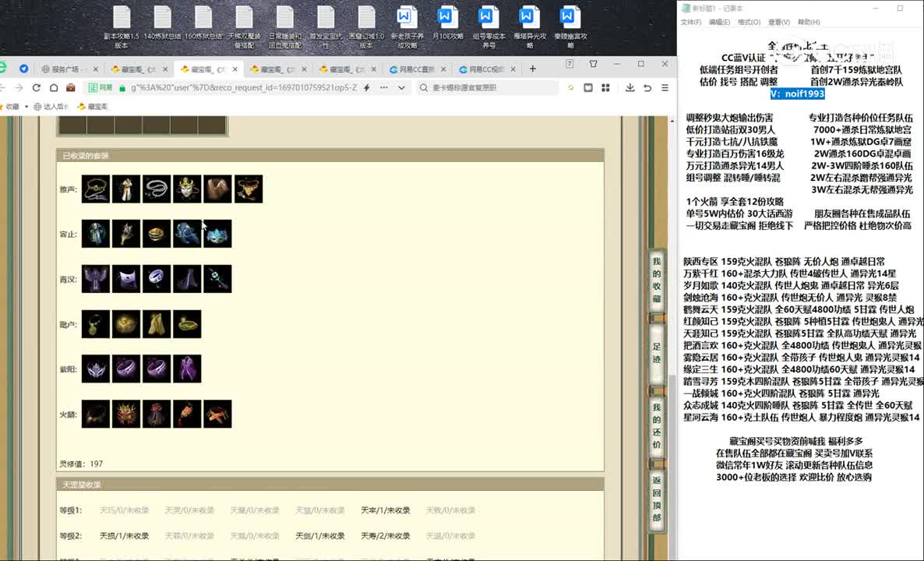The width and height of the screenshot is (924, 561).
Task: Click the 返回顶部 side button
Action: tap(657, 499)
